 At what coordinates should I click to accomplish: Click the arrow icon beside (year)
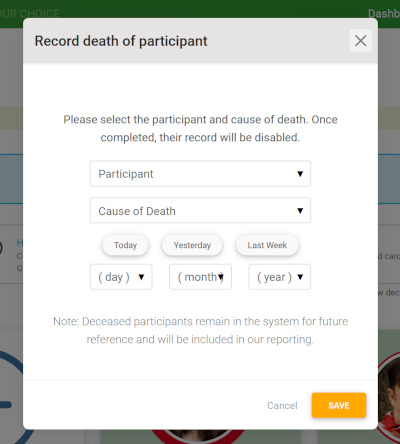(300, 277)
